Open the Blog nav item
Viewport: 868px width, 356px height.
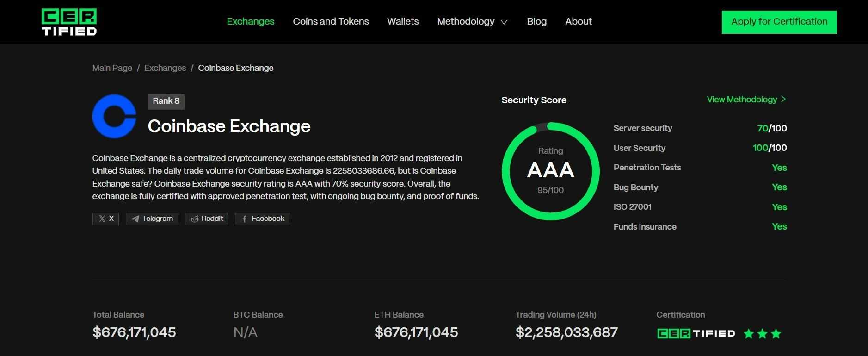[x=536, y=22]
